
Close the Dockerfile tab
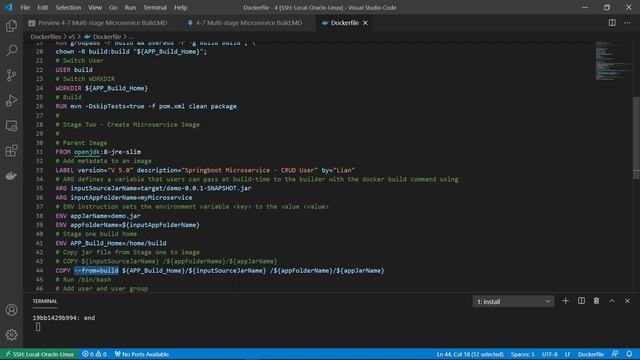[x=365, y=23]
